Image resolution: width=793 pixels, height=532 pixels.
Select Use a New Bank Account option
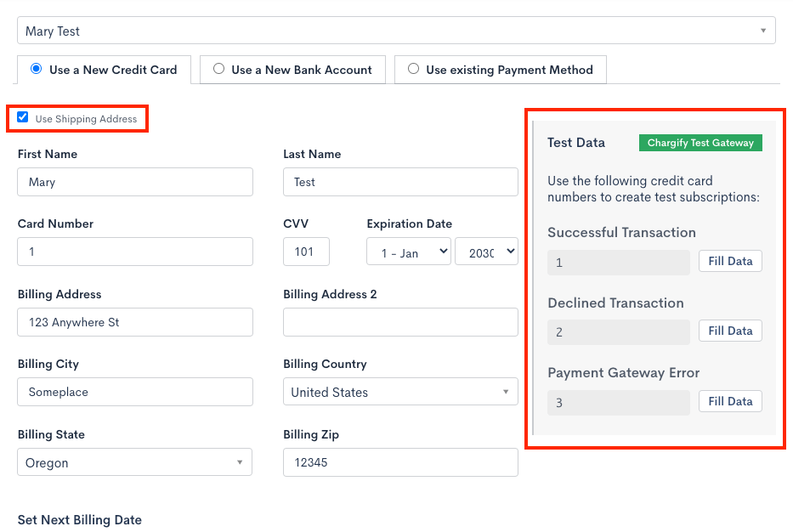pyautogui.click(x=219, y=69)
